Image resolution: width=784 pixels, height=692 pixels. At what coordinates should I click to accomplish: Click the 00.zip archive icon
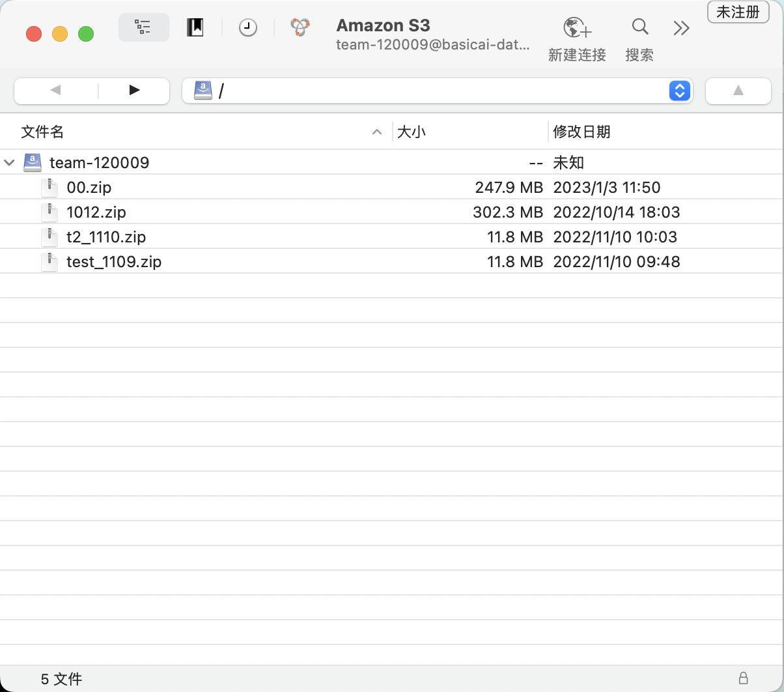pyautogui.click(x=49, y=188)
